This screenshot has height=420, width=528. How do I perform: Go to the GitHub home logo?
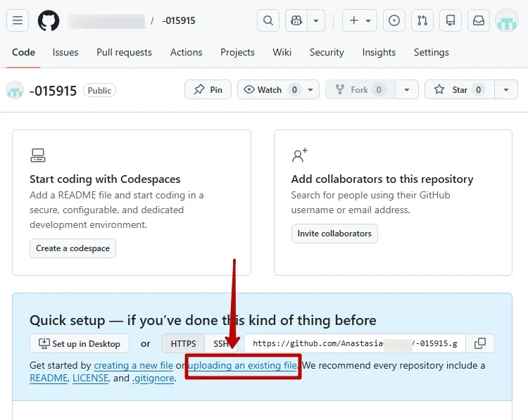[x=49, y=20]
